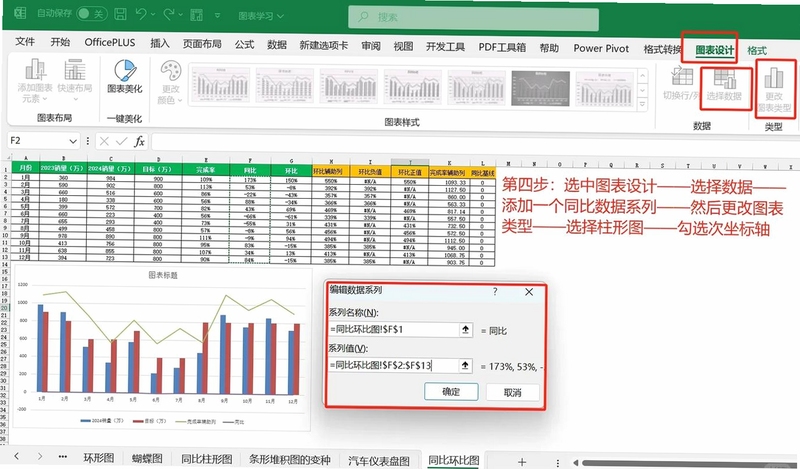Toggle the AutoSave switch
This screenshot has width=800, height=469.
click(x=91, y=14)
